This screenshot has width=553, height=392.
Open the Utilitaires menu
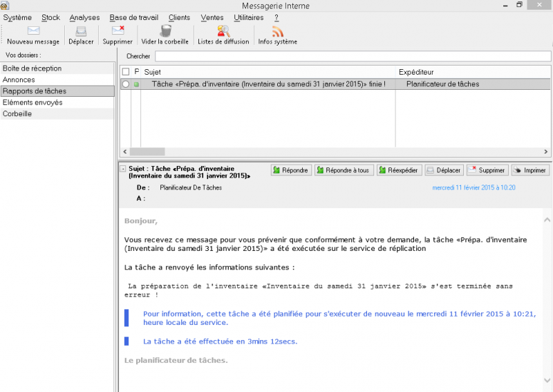coord(249,18)
